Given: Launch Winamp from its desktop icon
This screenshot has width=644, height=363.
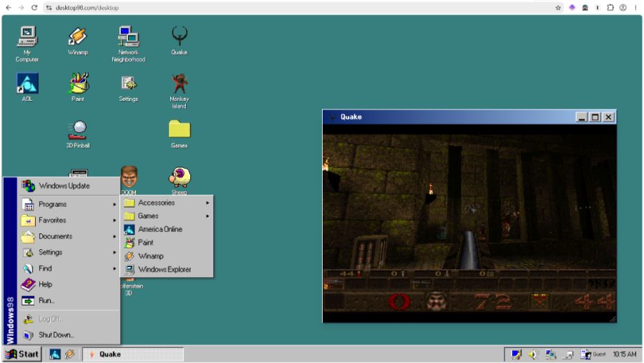Looking at the screenshot, I should [x=77, y=41].
